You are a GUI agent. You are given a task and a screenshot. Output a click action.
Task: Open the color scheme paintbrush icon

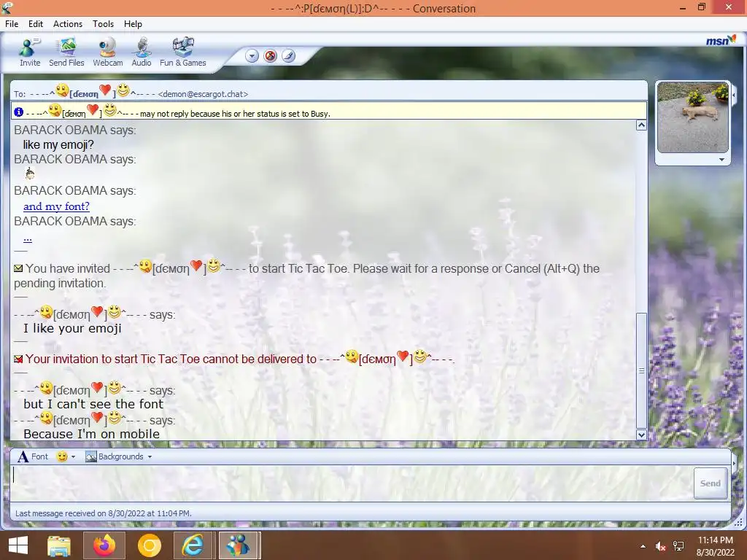288,56
